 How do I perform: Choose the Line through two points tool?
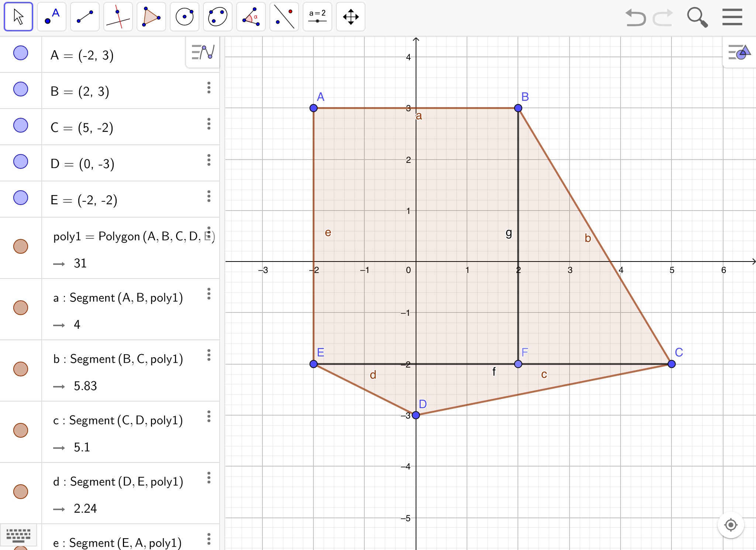tap(85, 17)
